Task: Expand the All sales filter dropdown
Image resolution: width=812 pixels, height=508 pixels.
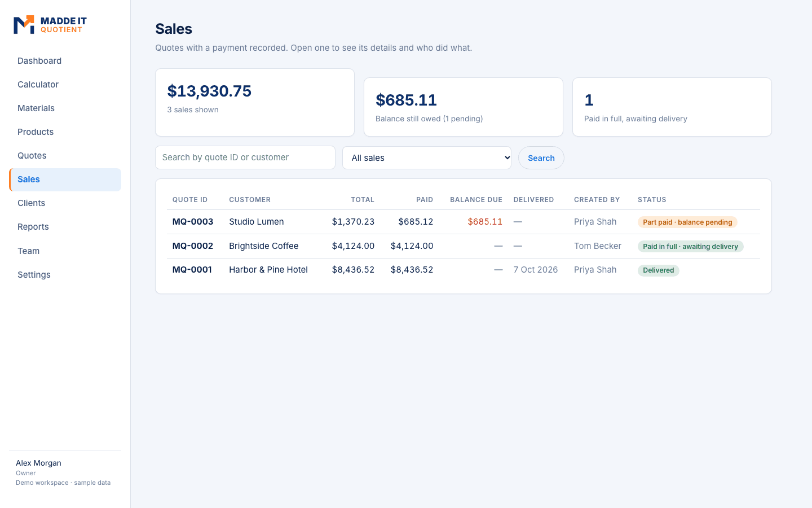Action: click(x=427, y=158)
